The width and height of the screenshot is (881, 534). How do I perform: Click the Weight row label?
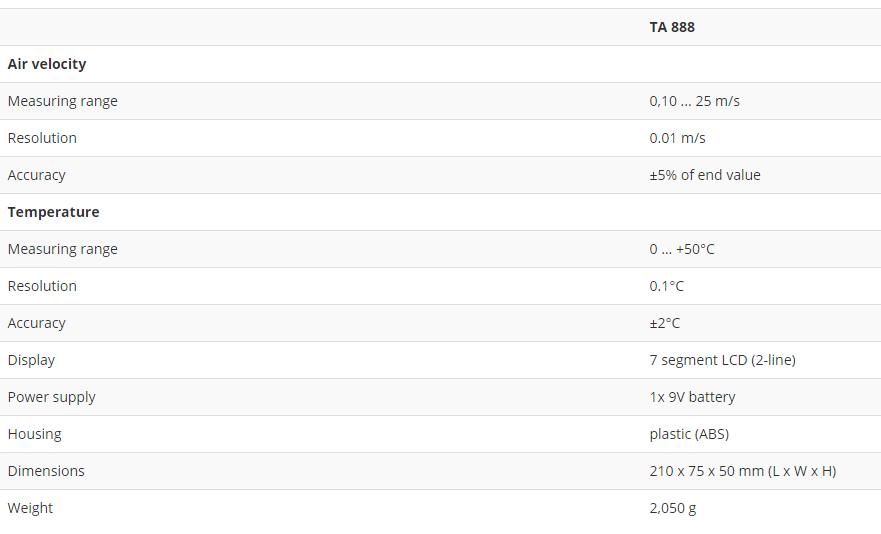[30, 508]
